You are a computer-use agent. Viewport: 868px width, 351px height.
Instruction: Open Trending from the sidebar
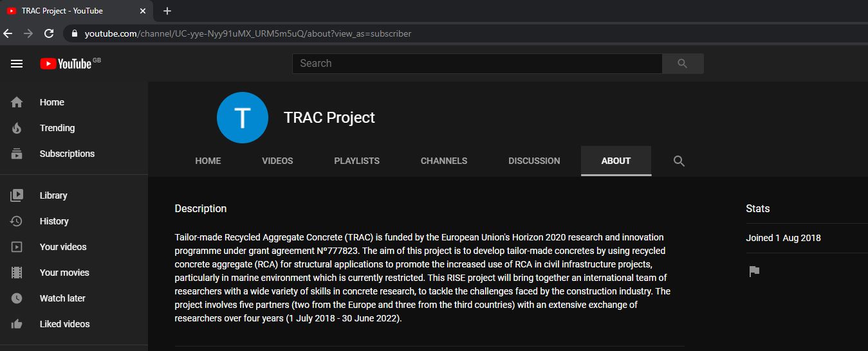tap(57, 128)
